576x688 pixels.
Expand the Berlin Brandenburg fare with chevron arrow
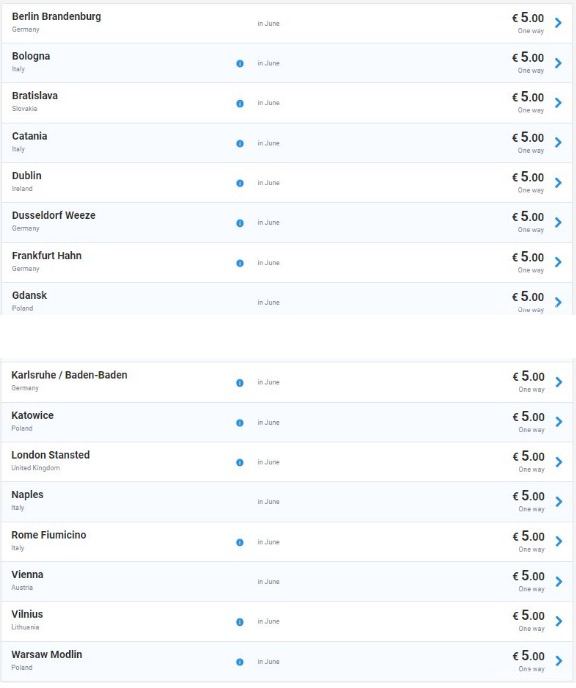coord(558,23)
